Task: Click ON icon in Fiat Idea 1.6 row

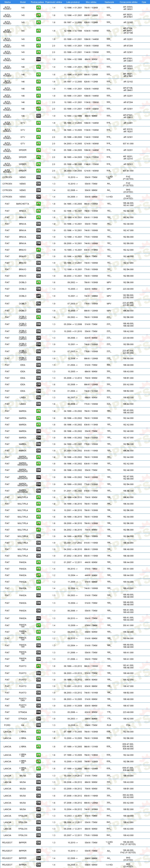Action: pyautogui.click(x=39, y=384)
